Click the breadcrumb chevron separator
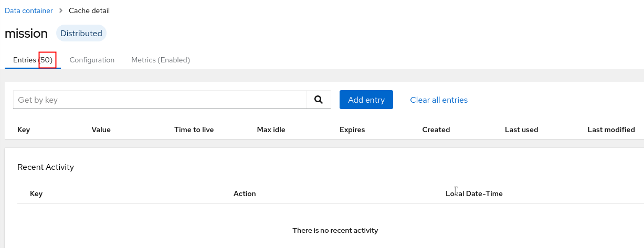Image resolution: width=644 pixels, height=248 pixels. pyautogui.click(x=61, y=10)
